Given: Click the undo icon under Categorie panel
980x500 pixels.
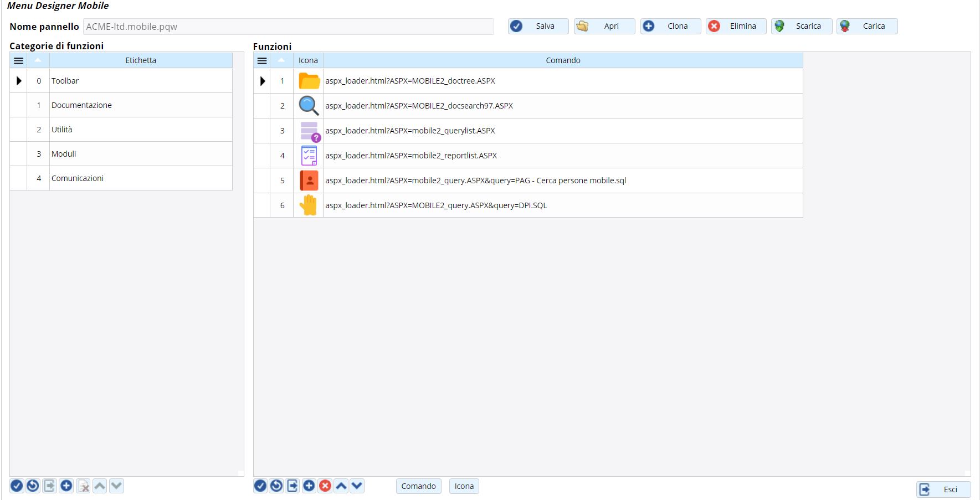Looking at the screenshot, I should 33,486.
